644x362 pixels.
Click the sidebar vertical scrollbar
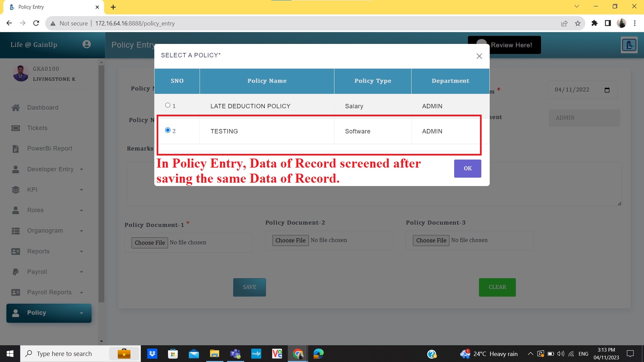point(101,183)
